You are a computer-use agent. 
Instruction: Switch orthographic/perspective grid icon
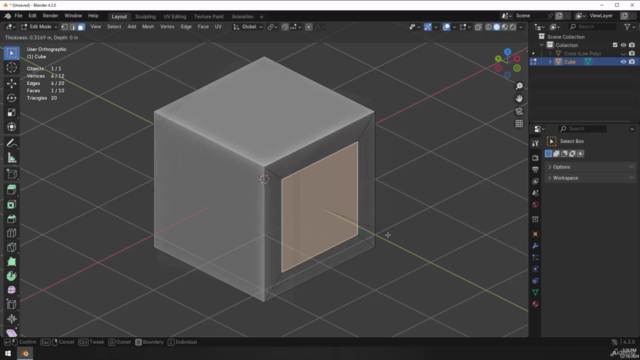tap(519, 124)
